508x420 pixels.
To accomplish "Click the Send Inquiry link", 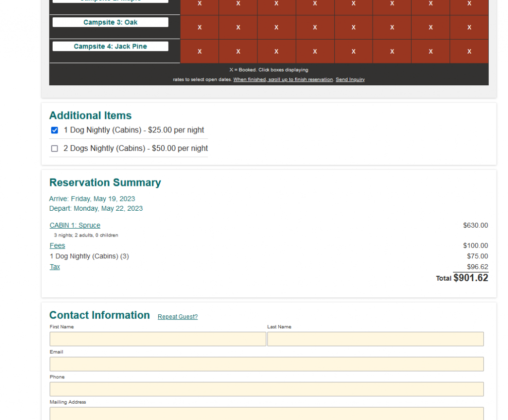I will pos(350,79).
